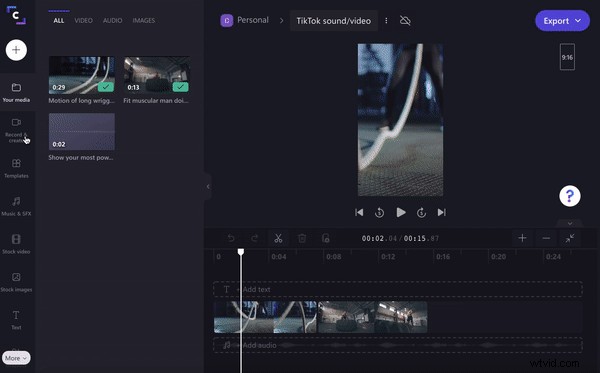Select the gym tire clip in the timeline
Image resolution: width=600 pixels, height=373 pixels.
pos(373,317)
